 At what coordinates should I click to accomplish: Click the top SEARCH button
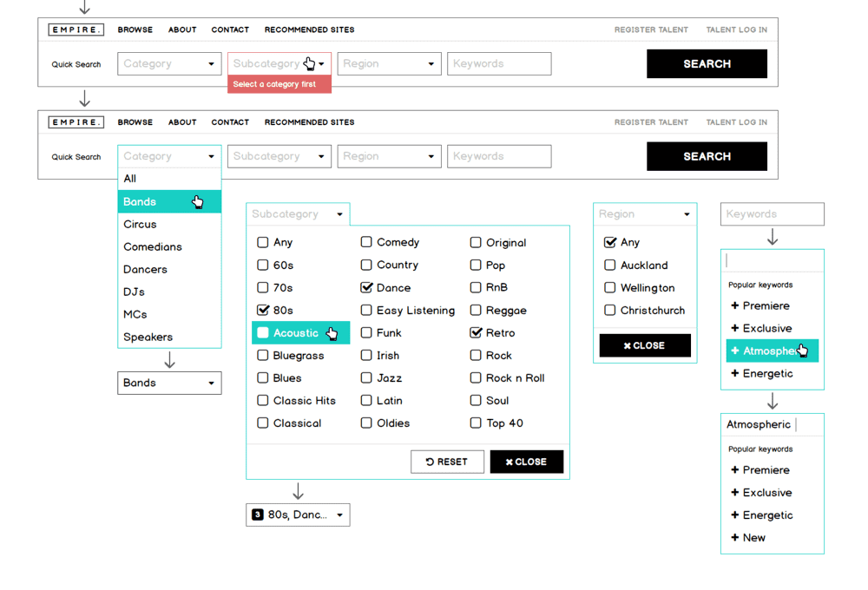tap(707, 63)
